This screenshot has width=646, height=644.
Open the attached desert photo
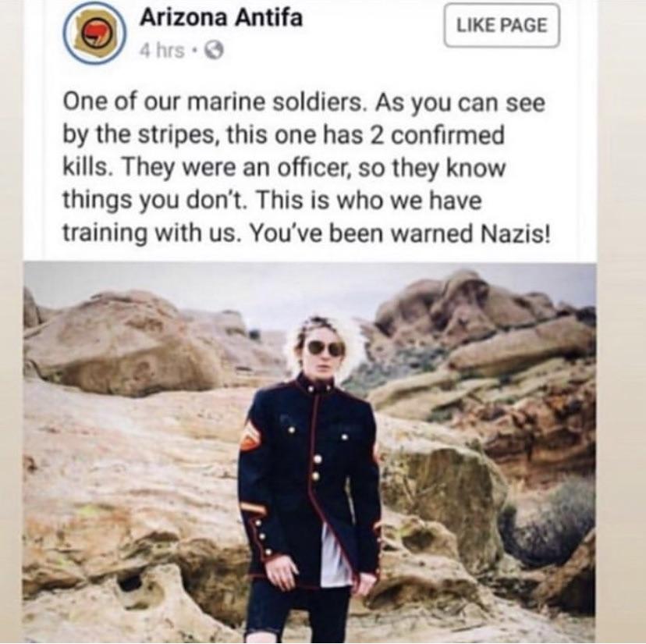click(x=309, y=452)
